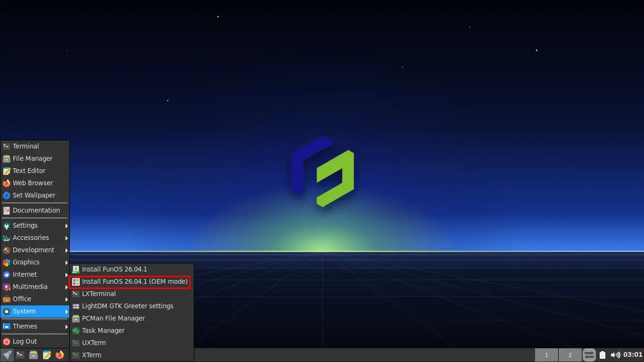Expand the Office submenu

tap(35, 299)
